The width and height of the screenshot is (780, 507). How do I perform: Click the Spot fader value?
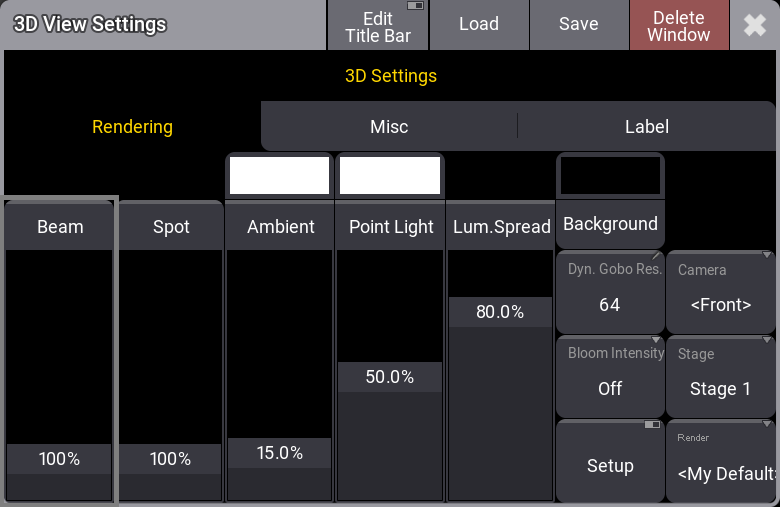pos(171,459)
